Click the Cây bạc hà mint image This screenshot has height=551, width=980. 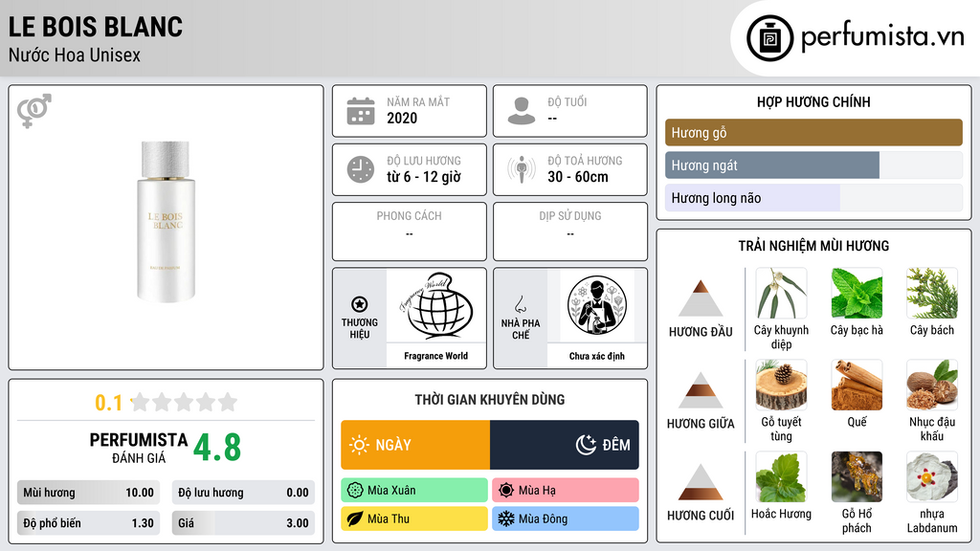click(857, 293)
